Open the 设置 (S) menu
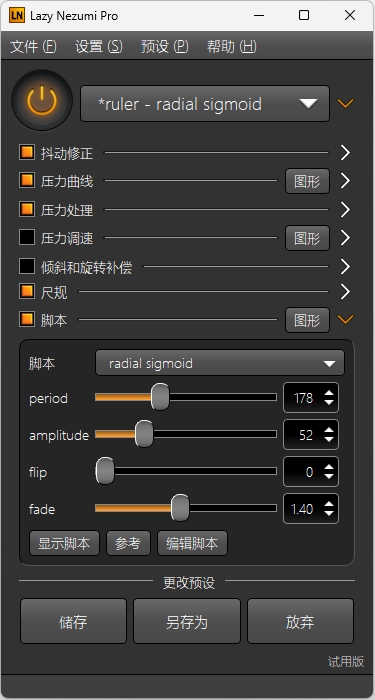 (99, 46)
